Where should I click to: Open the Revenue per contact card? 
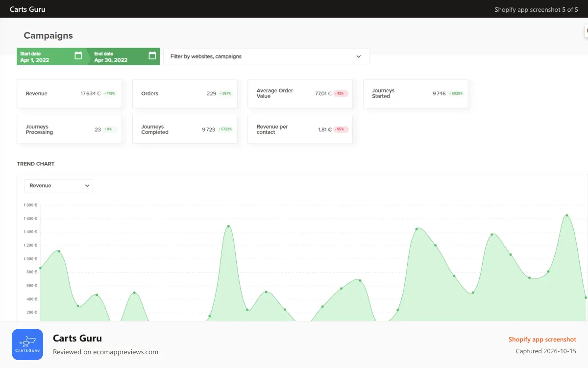click(300, 130)
